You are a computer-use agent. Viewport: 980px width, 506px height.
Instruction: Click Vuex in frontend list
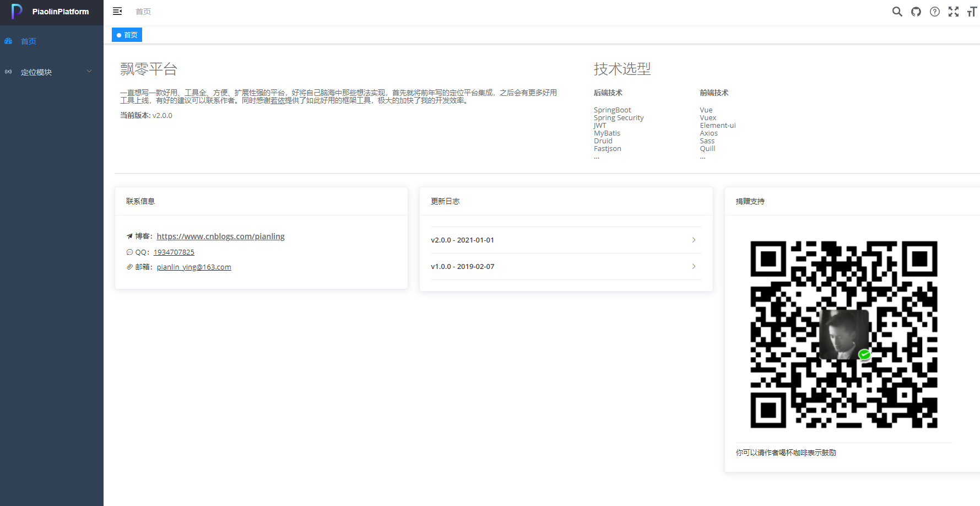708,117
